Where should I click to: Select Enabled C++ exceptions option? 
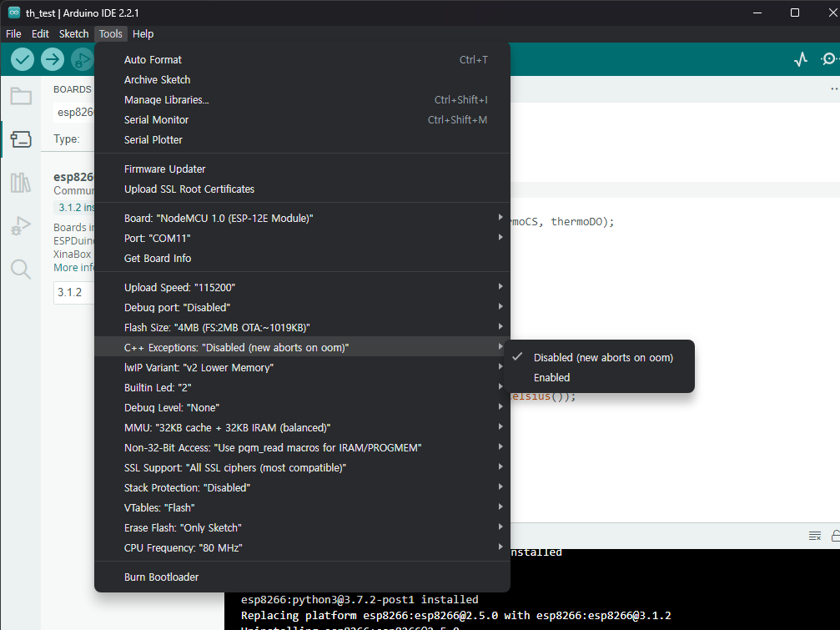point(600,378)
